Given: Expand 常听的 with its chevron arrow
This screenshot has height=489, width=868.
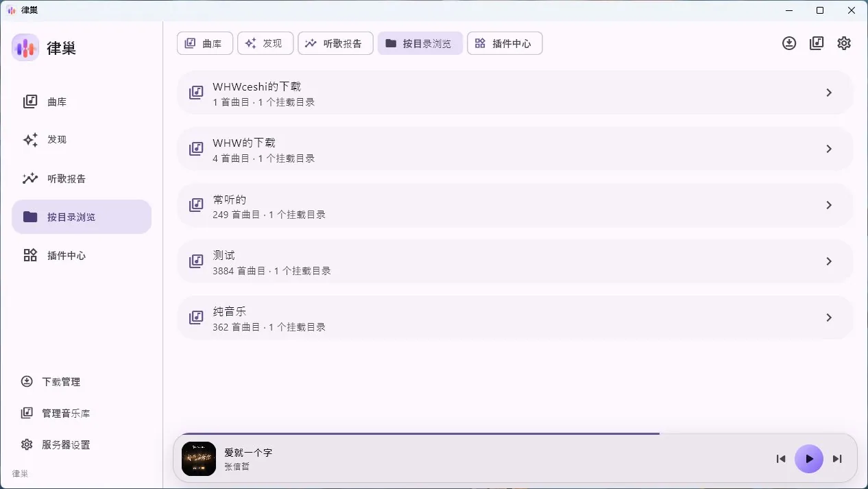Looking at the screenshot, I should coord(829,205).
